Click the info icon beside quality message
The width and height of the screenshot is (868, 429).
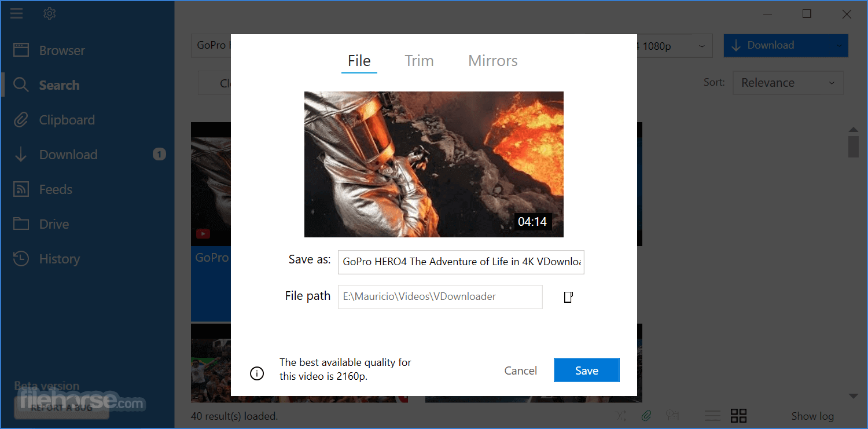(257, 373)
